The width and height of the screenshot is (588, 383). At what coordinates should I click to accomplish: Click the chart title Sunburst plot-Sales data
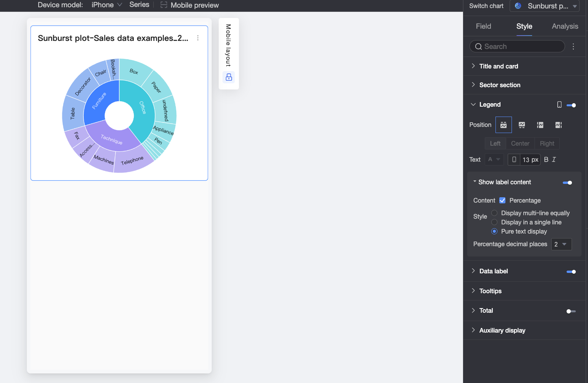pyautogui.click(x=113, y=38)
